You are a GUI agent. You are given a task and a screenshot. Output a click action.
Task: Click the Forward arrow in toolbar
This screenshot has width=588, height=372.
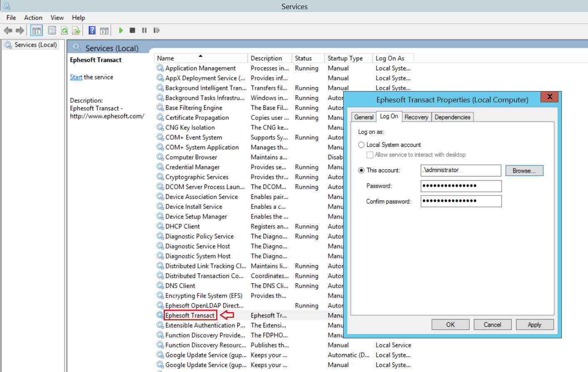click(20, 30)
